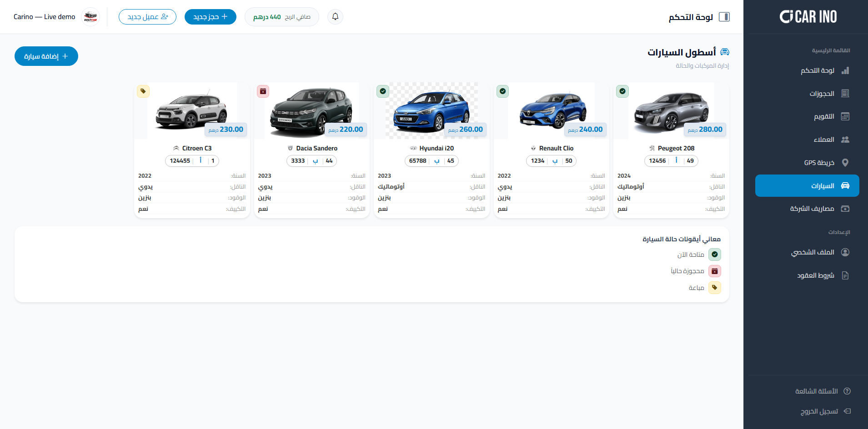Click the 240.00 price tag
Image resolution: width=868 pixels, height=429 pixels.
click(x=585, y=130)
